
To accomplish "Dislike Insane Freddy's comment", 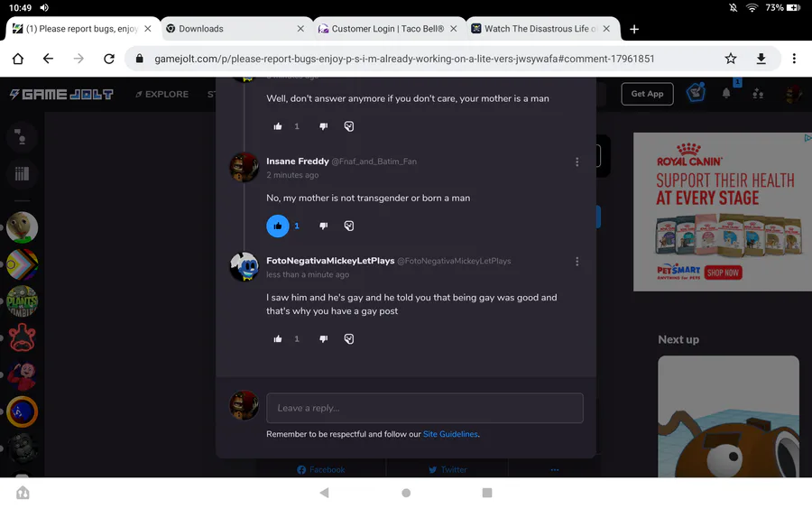I will (323, 226).
